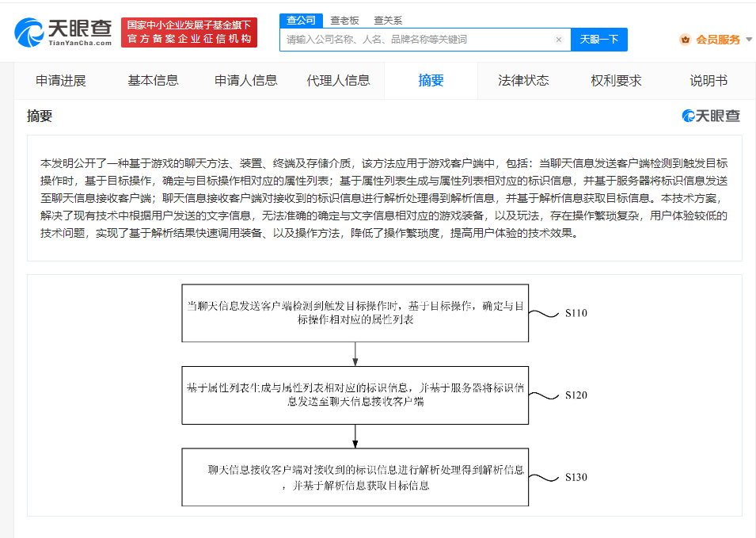The height and width of the screenshot is (538, 756).
Task: Click the TianYanCha logo at top left
Action: (63, 32)
